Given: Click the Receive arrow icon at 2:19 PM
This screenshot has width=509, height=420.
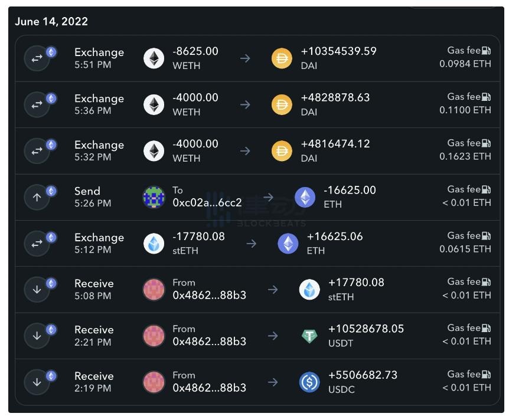Looking at the screenshot, I should (x=37, y=382).
